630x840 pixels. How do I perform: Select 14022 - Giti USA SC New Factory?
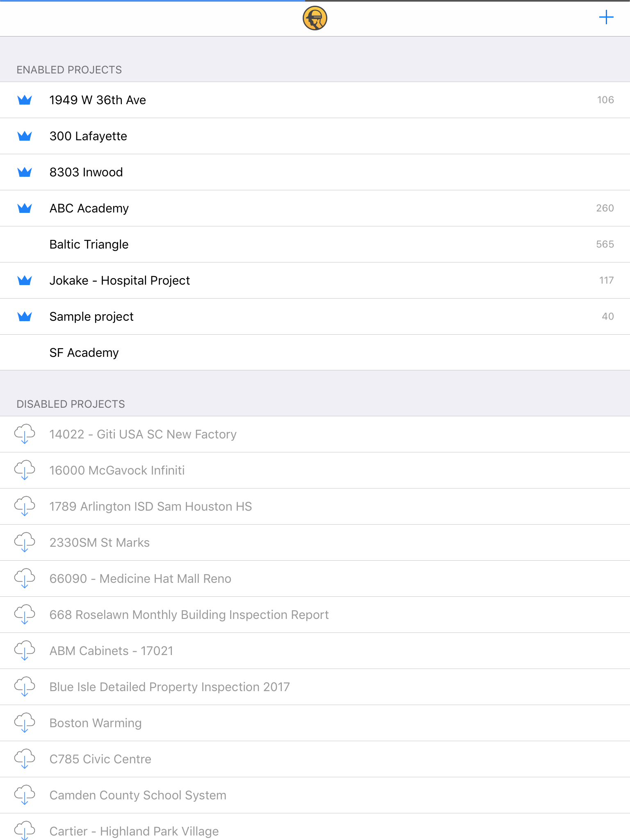pyautogui.click(x=143, y=434)
